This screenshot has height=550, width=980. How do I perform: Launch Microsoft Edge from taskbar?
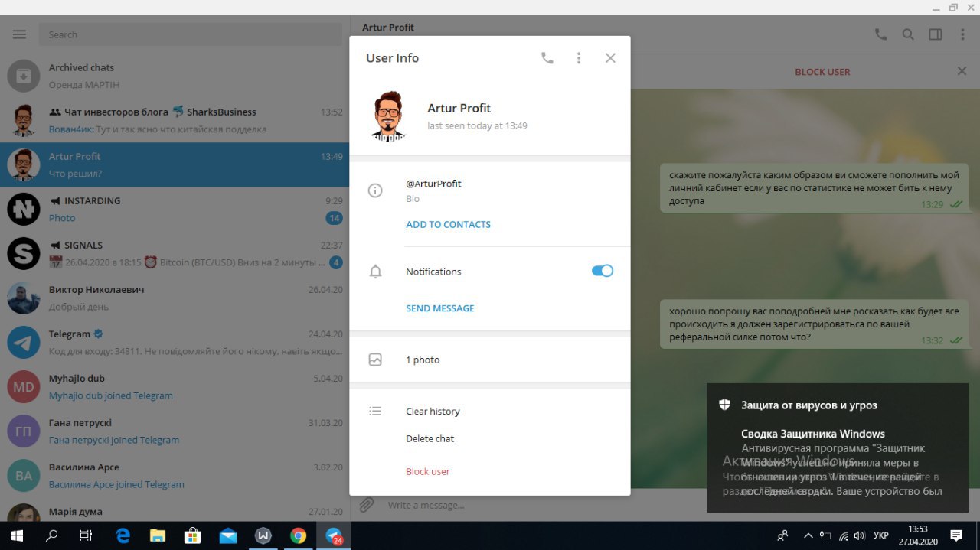(x=122, y=535)
